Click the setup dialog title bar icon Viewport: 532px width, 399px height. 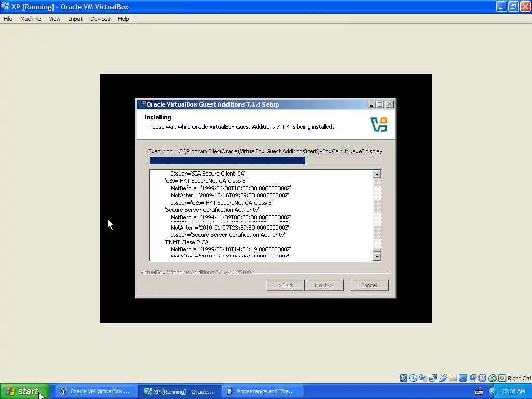142,104
